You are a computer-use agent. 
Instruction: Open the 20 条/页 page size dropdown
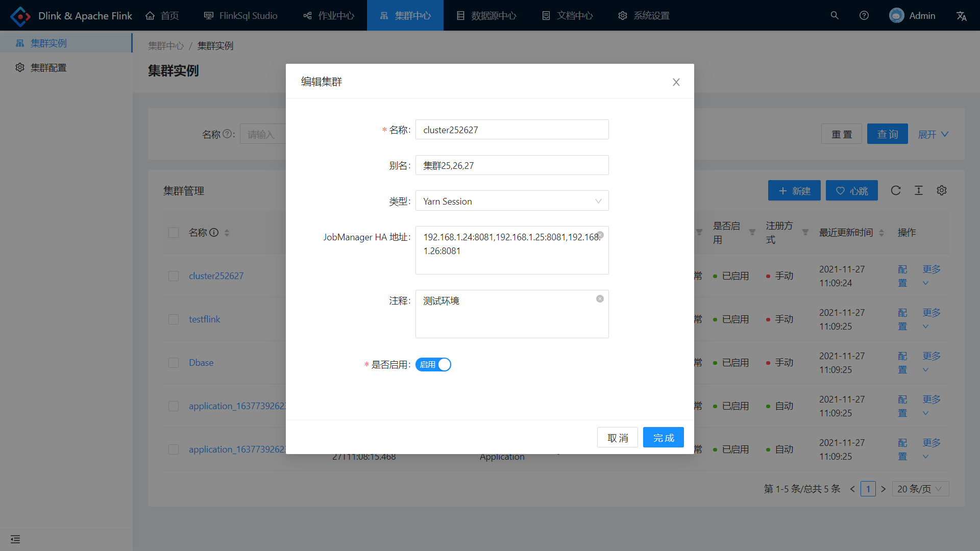tap(920, 489)
